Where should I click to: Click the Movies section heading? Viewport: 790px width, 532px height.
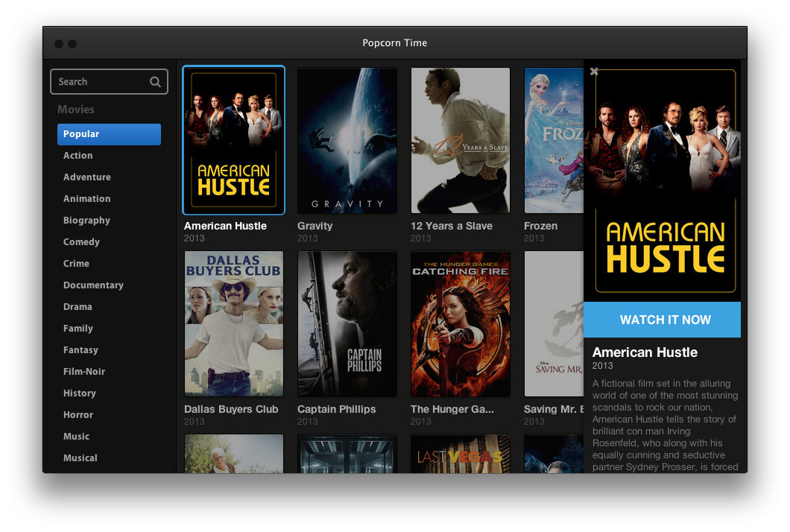pos(76,110)
